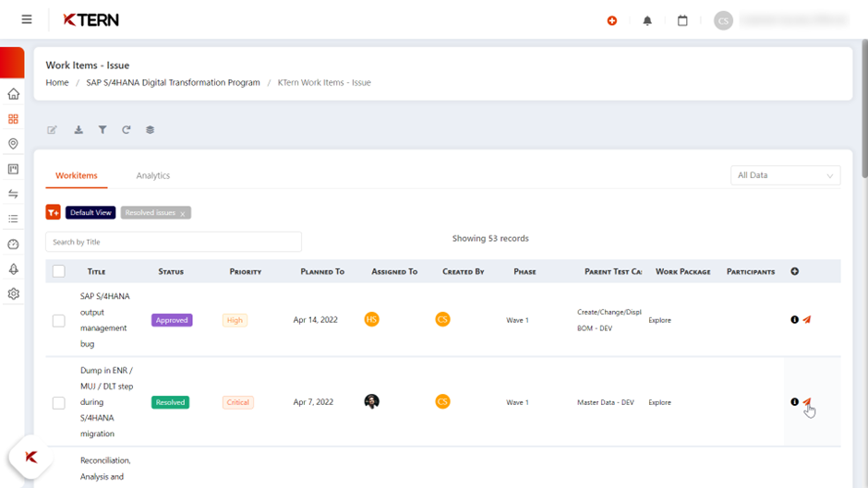Click the Critical priority badge
Screen dimensions: 868x488
(238, 402)
